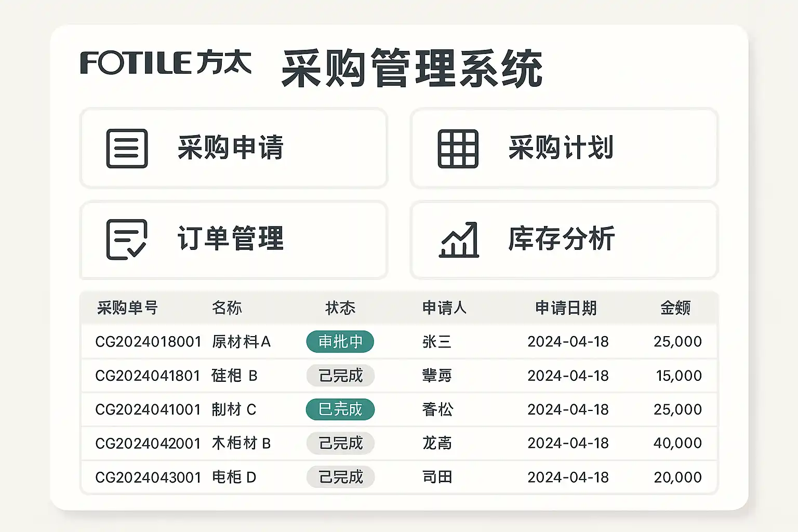Image resolution: width=798 pixels, height=532 pixels.
Task: Click the status badge for CG2024042001
Action: click(x=340, y=443)
